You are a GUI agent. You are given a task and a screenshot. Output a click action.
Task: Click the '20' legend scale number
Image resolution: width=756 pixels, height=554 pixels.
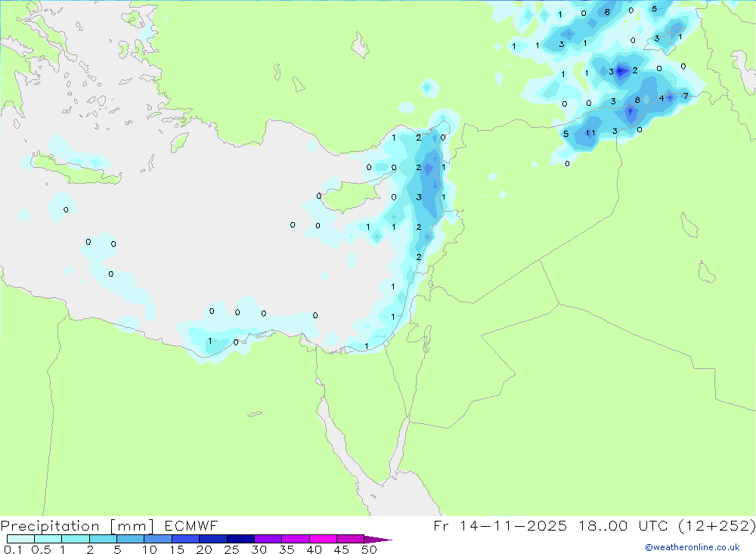click(x=204, y=549)
